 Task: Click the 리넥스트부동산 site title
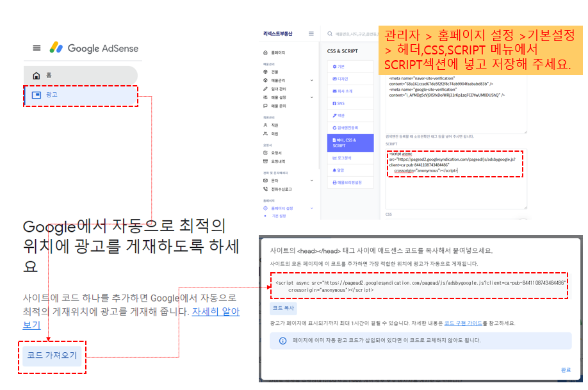pyautogui.click(x=278, y=34)
